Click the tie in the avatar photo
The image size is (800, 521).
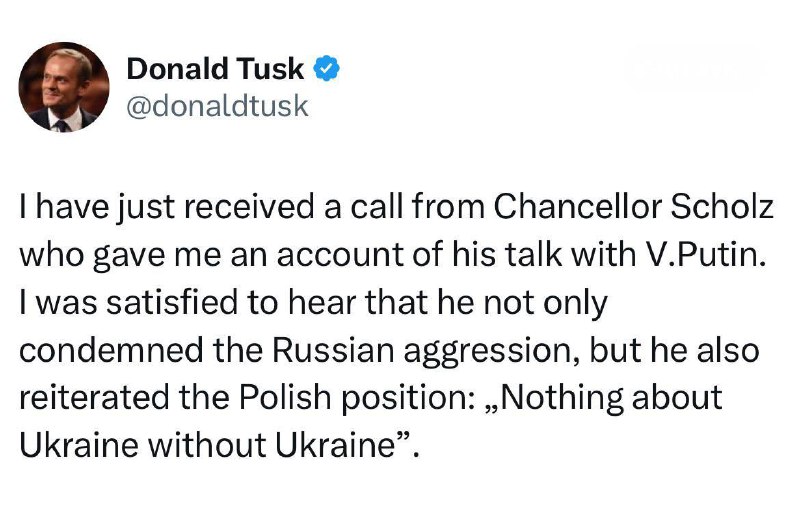coord(63,126)
